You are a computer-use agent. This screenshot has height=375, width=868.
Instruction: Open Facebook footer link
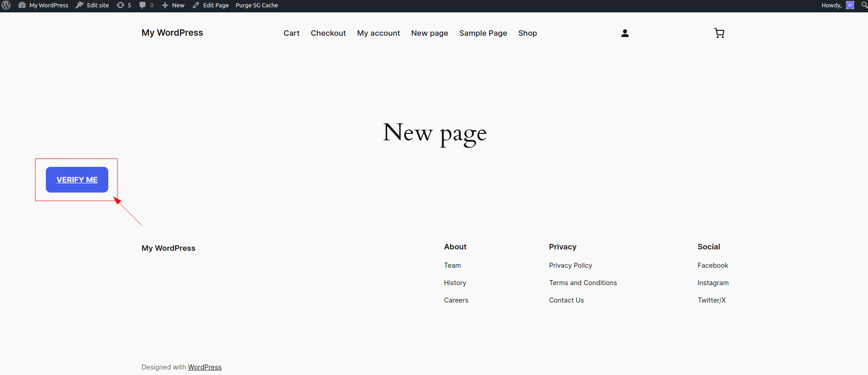[x=712, y=265]
